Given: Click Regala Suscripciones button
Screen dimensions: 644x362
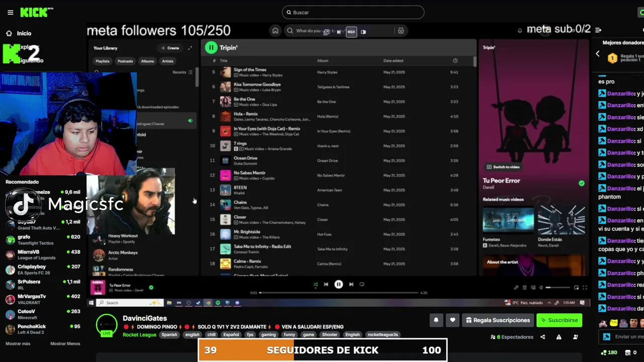Looking at the screenshot, I should point(498,320).
